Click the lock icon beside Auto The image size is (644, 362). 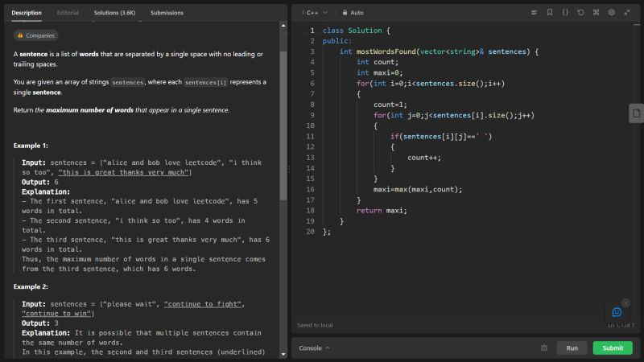click(345, 13)
